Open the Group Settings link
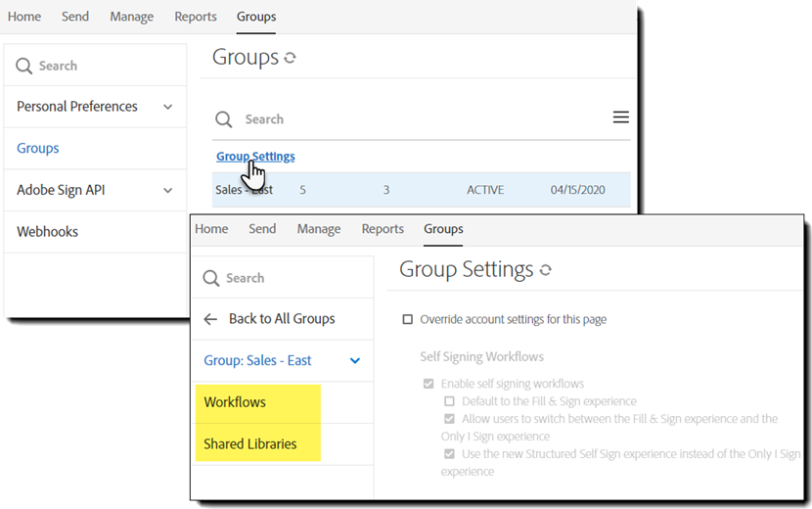Image resolution: width=812 pixels, height=509 pixels. coord(255,157)
